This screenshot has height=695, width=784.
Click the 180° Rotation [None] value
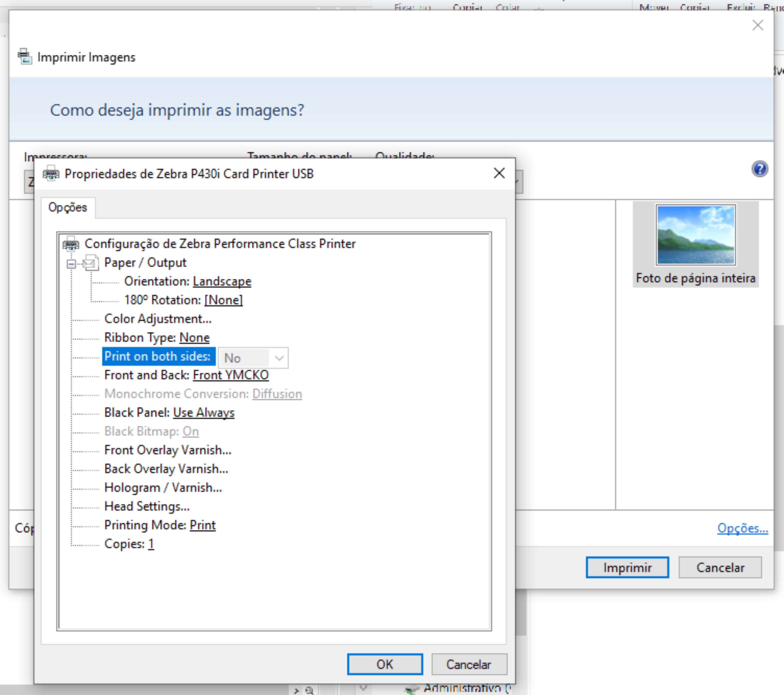point(224,300)
